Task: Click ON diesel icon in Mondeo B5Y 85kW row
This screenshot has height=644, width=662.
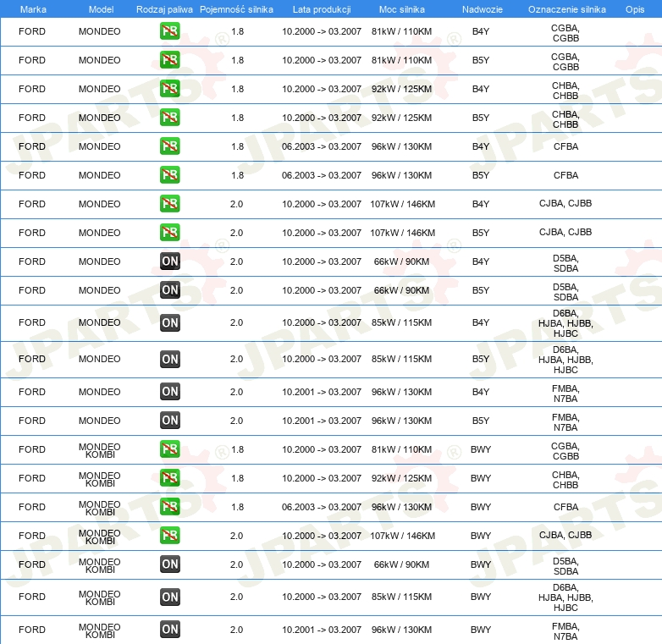Action: pos(169,359)
